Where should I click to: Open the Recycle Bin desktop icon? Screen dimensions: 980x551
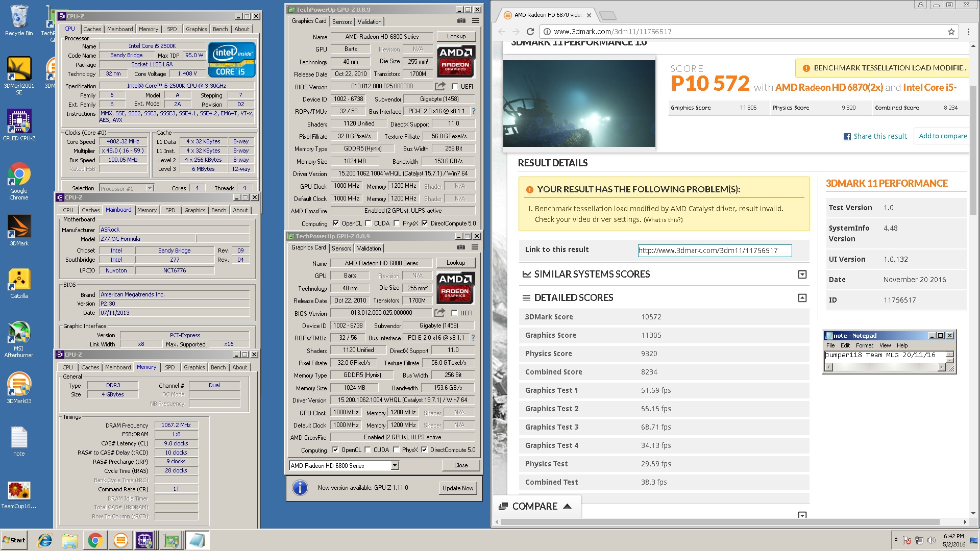19,20
